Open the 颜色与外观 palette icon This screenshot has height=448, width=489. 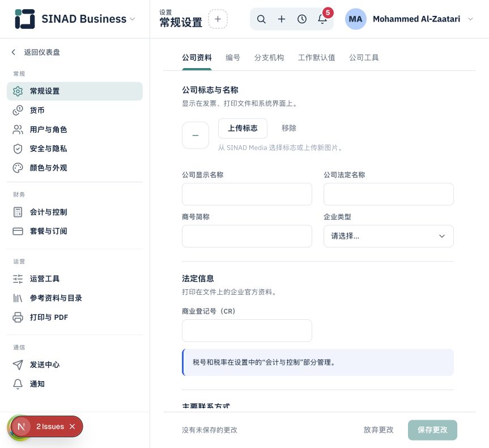point(18,168)
